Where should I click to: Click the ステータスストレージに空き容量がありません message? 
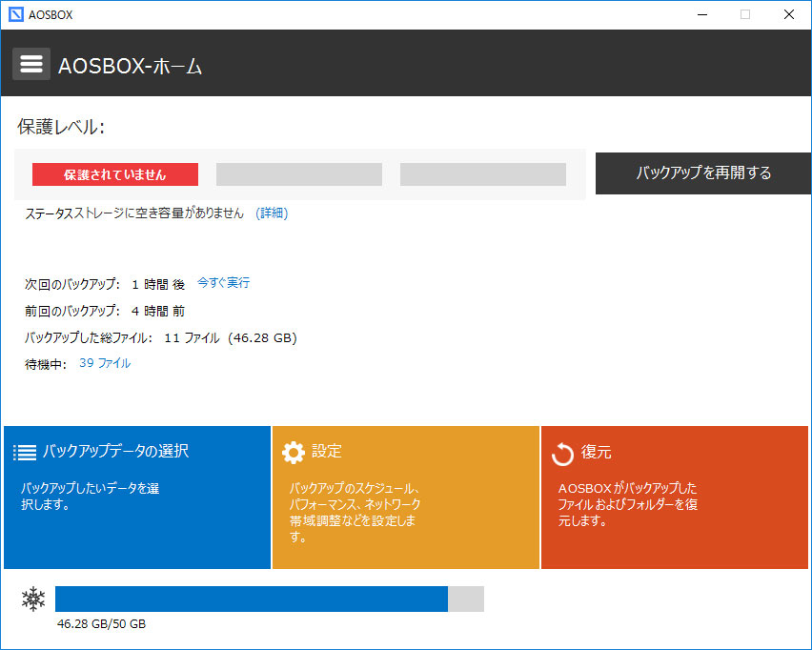point(134,213)
